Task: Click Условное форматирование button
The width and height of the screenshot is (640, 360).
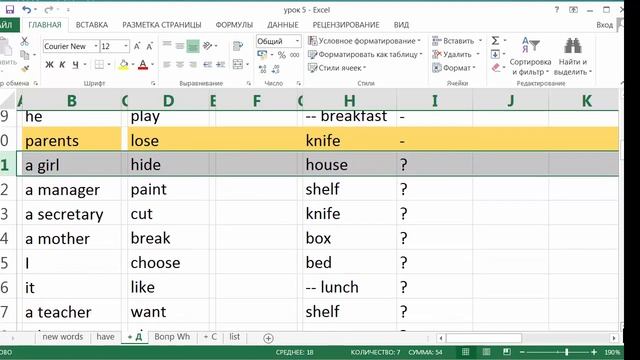Action: pyautogui.click(x=364, y=41)
